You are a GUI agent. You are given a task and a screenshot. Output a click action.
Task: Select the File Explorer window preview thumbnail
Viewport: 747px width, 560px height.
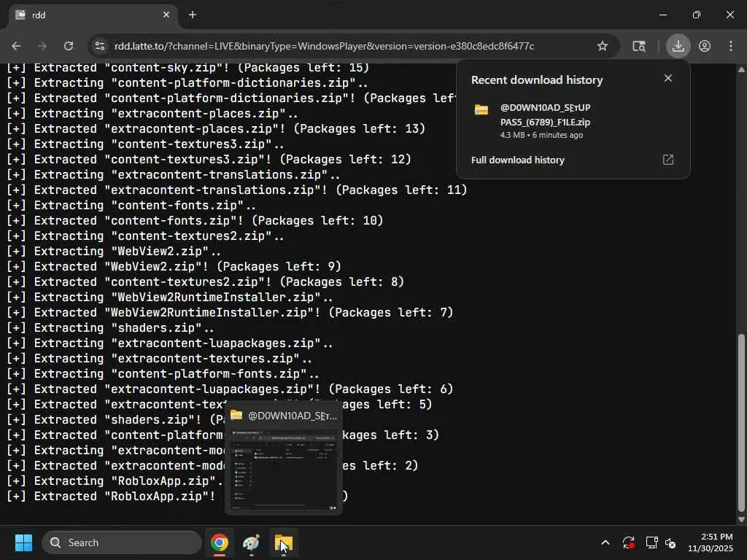pyautogui.click(x=284, y=470)
